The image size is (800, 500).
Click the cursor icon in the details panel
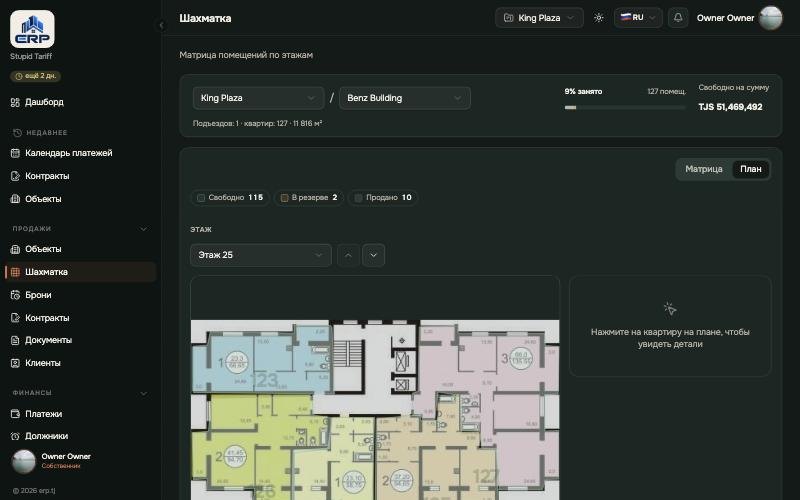coord(670,309)
